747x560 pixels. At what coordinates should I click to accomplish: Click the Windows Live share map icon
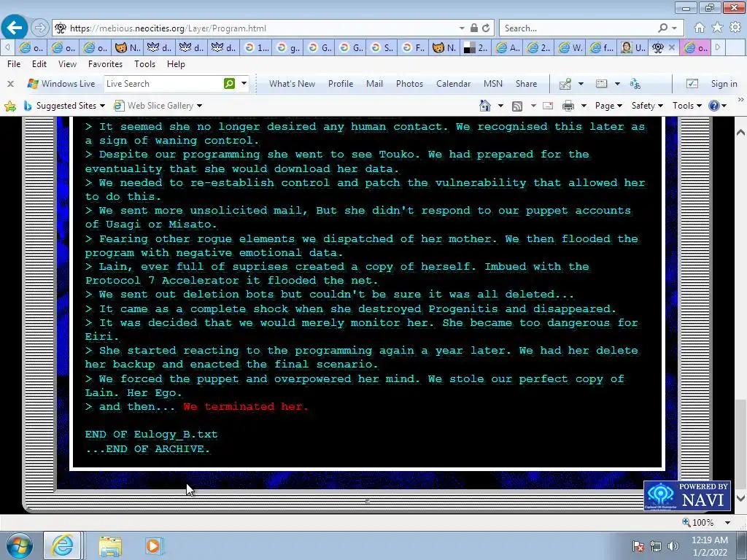click(565, 84)
